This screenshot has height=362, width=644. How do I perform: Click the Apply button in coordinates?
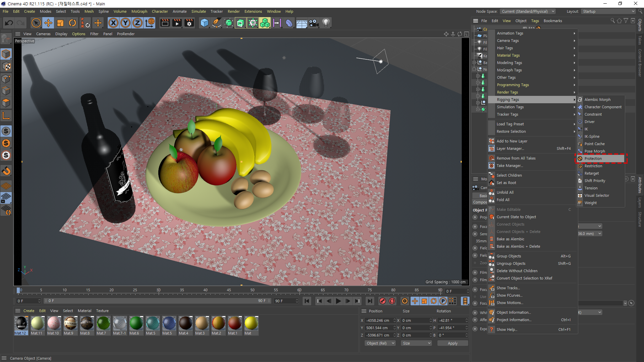click(x=452, y=343)
